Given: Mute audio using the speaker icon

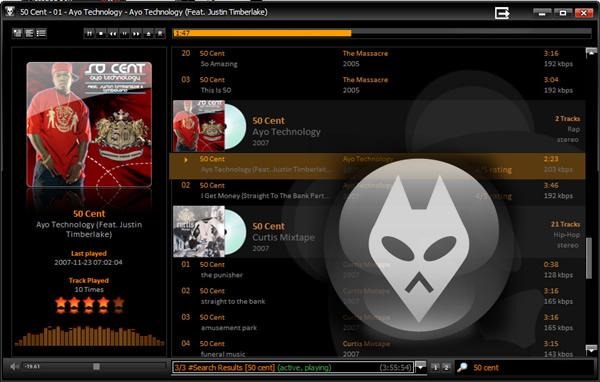Looking at the screenshot, I should click(14, 367).
